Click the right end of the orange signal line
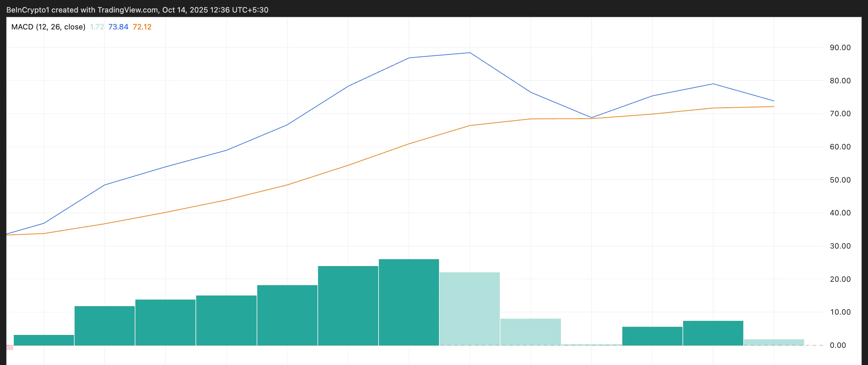Viewport: 868px width, 365px height. point(773,107)
